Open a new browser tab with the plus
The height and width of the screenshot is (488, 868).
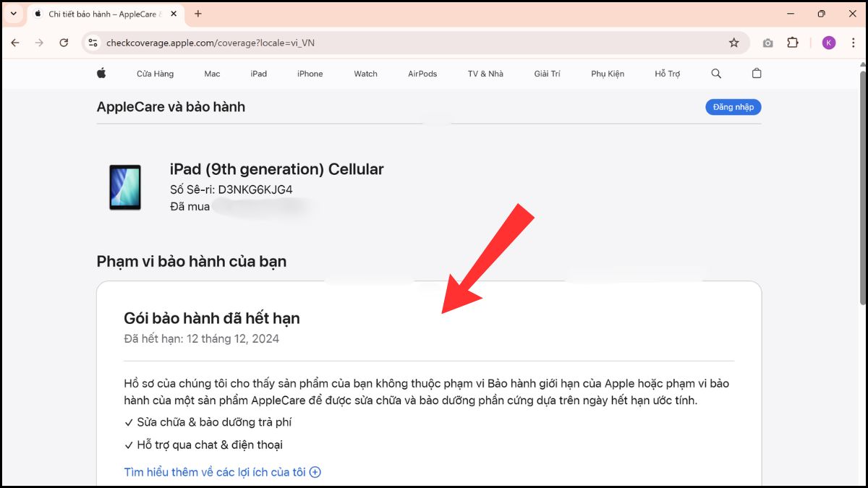[x=198, y=13]
